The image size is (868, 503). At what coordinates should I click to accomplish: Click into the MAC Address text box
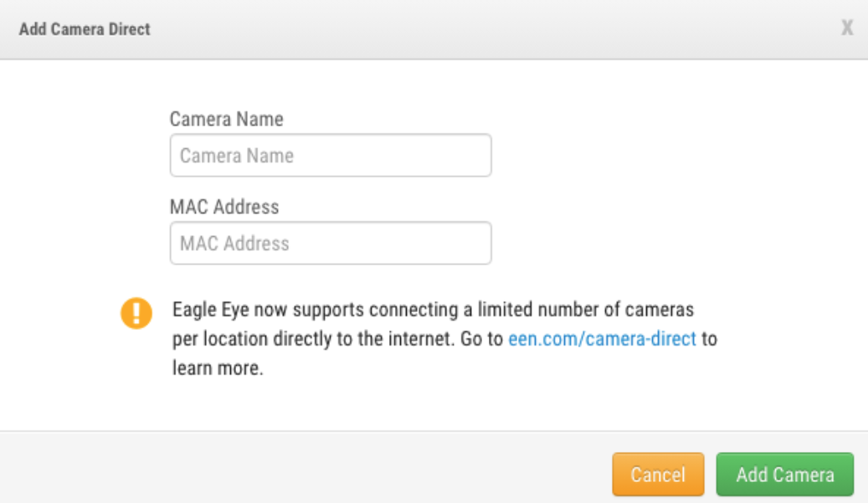[x=331, y=244]
